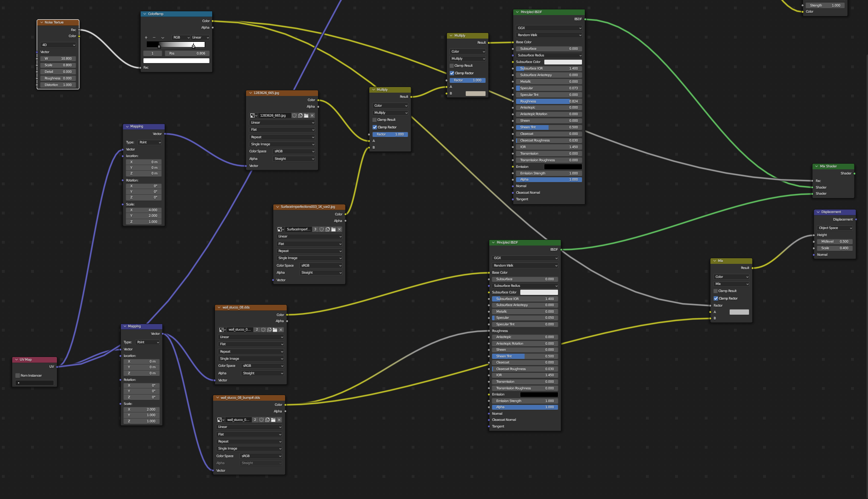Open the RGB color mode selector in ColorRamp

[181, 38]
